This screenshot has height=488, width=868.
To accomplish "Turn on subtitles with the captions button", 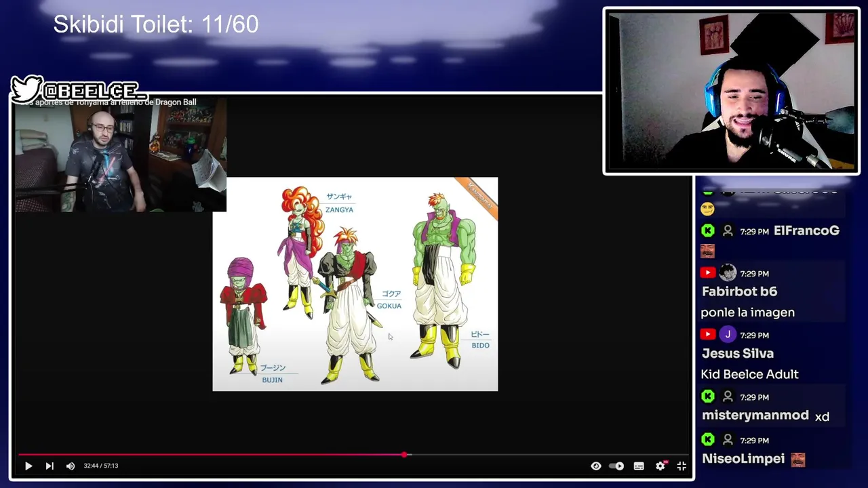I will [x=639, y=466].
